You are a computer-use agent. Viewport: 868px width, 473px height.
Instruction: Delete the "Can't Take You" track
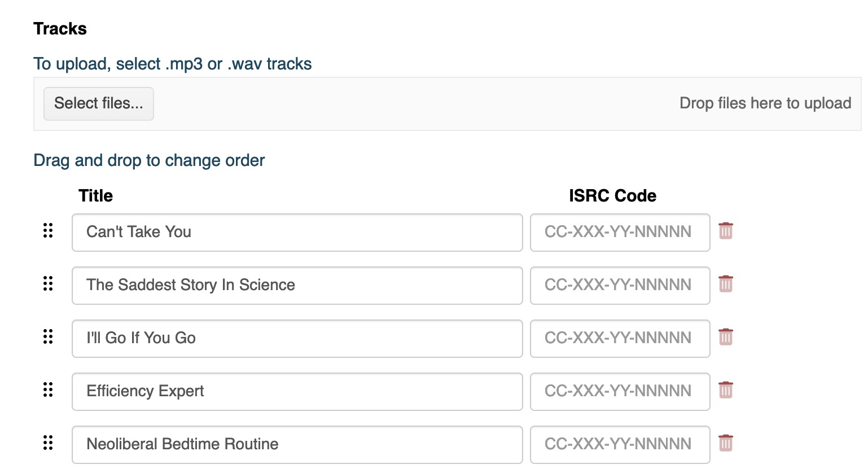[x=726, y=231]
